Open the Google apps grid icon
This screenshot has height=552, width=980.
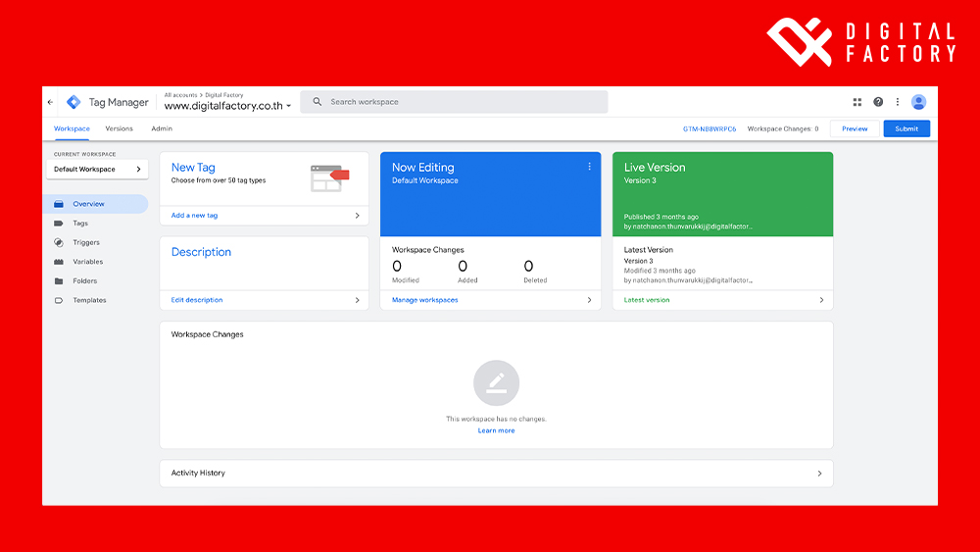tap(857, 102)
